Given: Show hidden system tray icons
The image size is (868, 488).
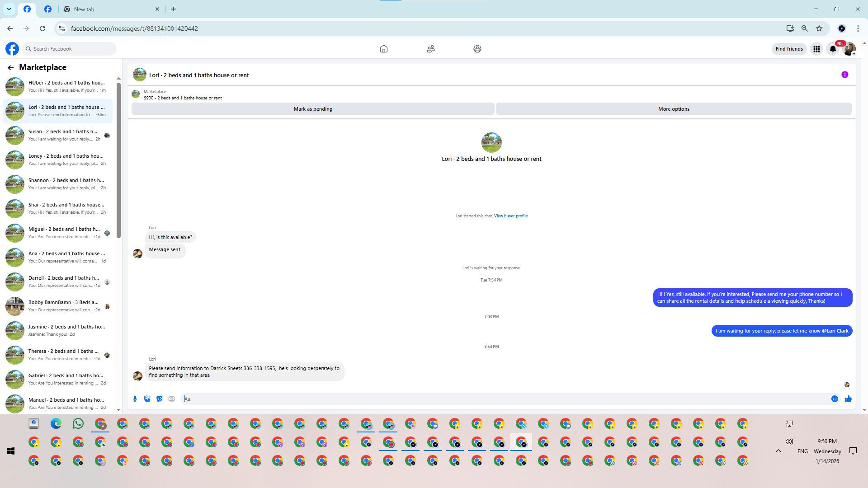Looking at the screenshot, I should coord(778,451).
